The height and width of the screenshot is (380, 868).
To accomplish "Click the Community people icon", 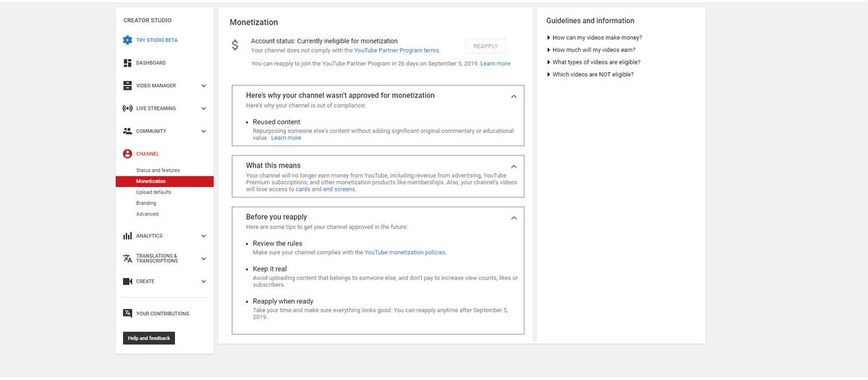I will [127, 131].
